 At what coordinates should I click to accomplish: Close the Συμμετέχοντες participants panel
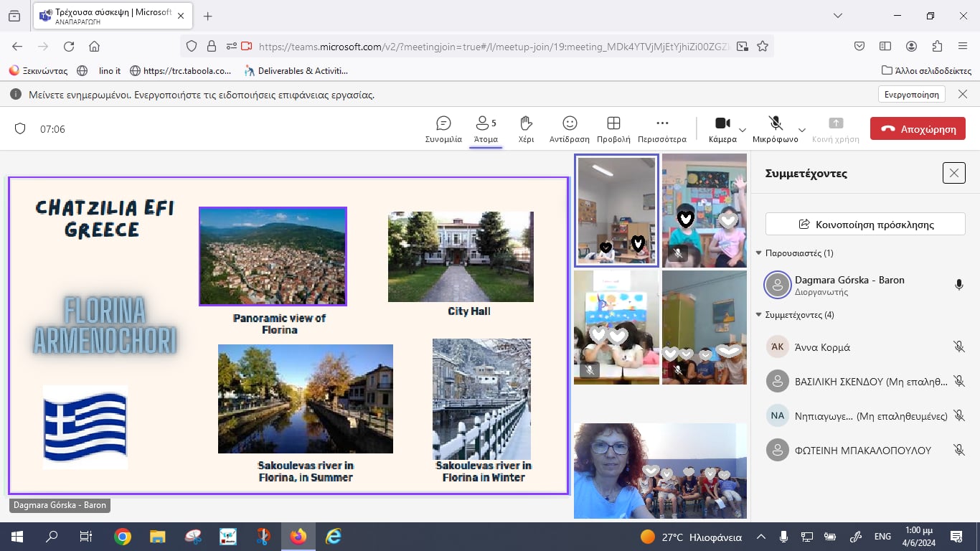[953, 173]
